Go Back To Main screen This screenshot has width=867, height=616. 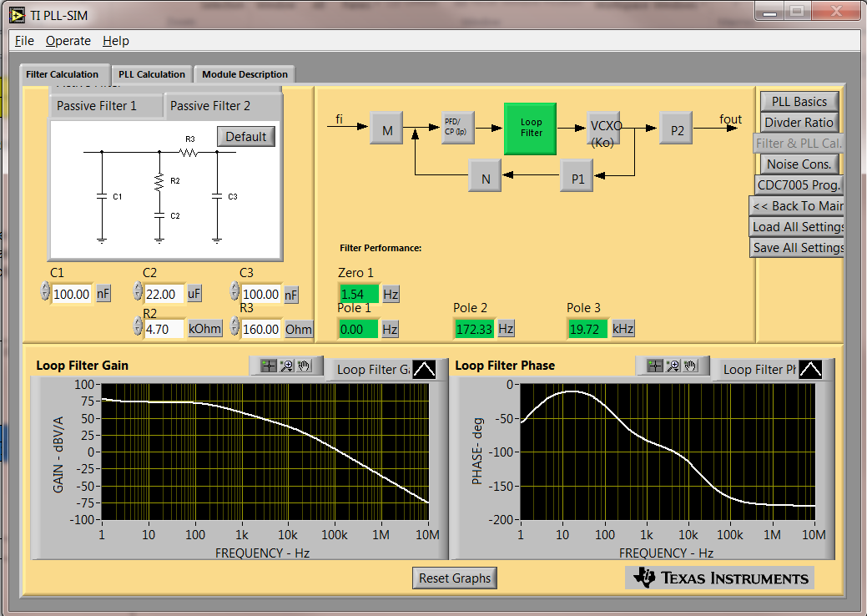pos(797,206)
